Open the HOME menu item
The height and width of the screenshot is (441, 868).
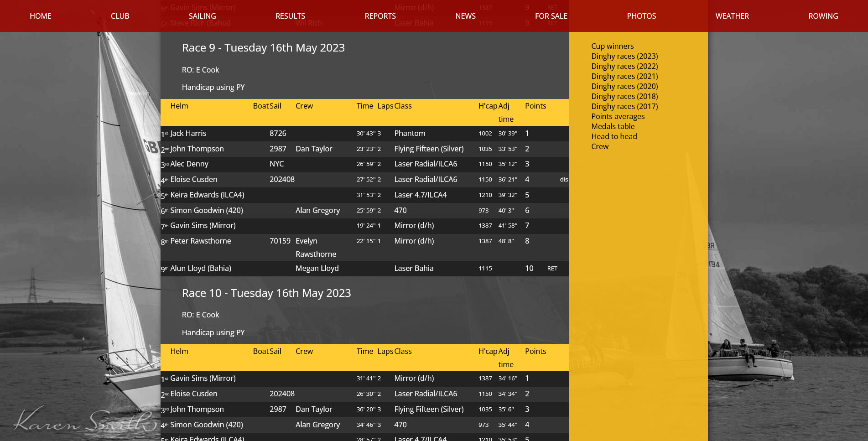tap(40, 16)
